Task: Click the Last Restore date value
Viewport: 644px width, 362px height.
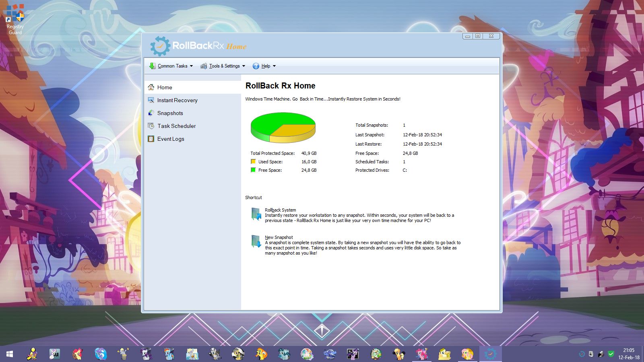Action: (422, 144)
